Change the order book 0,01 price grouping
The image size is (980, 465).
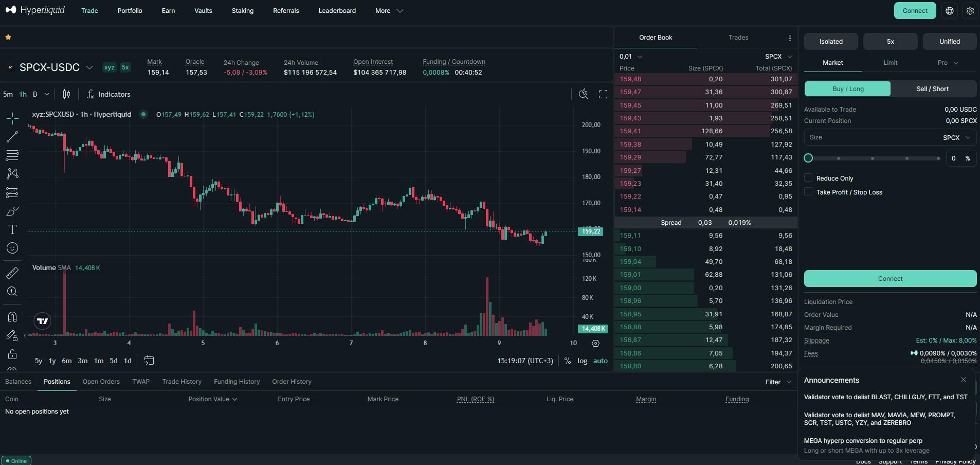631,57
